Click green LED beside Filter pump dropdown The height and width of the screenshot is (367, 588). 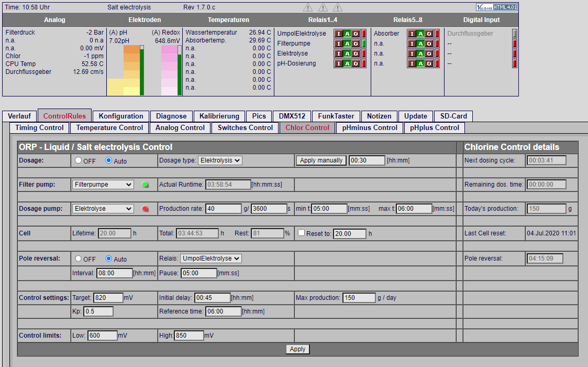[145, 185]
